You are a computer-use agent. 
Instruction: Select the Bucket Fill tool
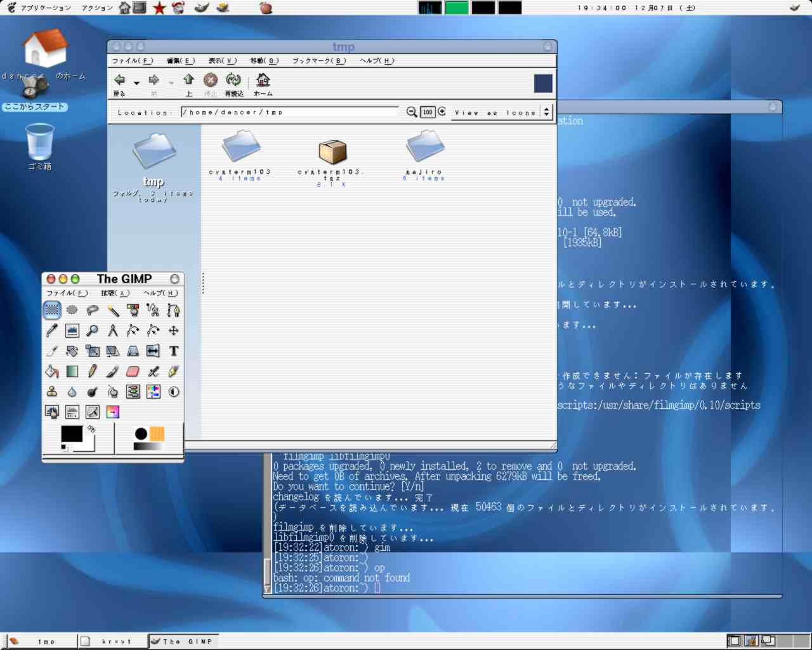click(x=52, y=371)
